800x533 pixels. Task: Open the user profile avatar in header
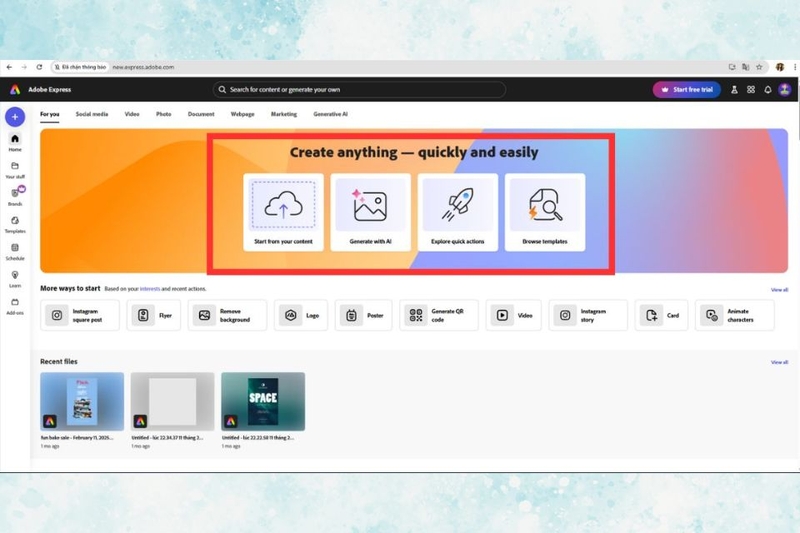pyautogui.click(x=785, y=90)
